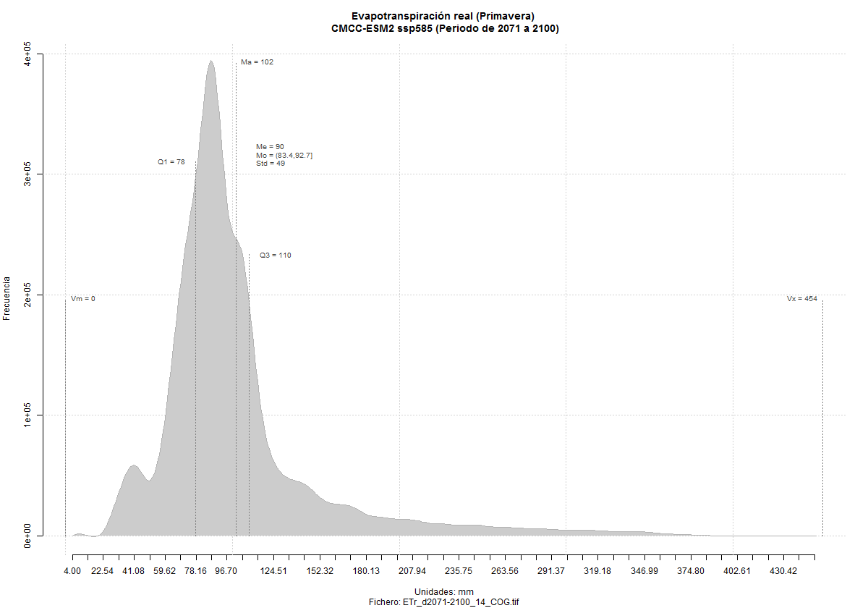
Task: Click the x-axis tick label '346.99'
Action: [644, 571]
